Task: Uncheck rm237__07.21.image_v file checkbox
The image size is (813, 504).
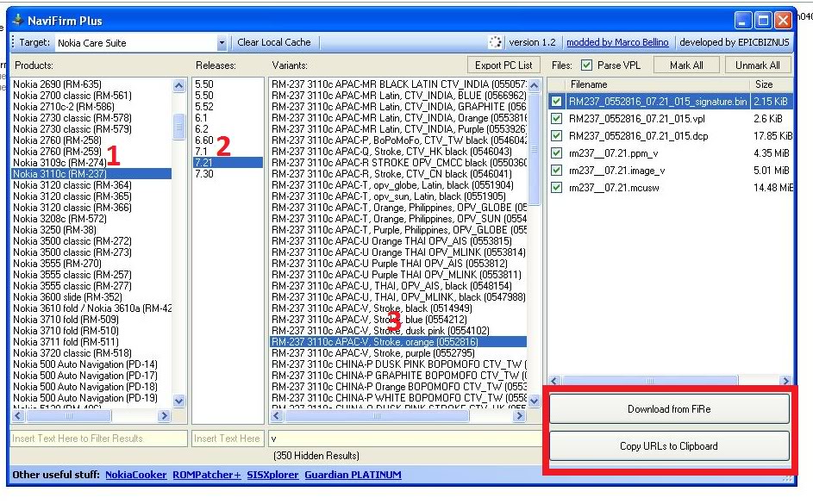Action: pos(556,170)
